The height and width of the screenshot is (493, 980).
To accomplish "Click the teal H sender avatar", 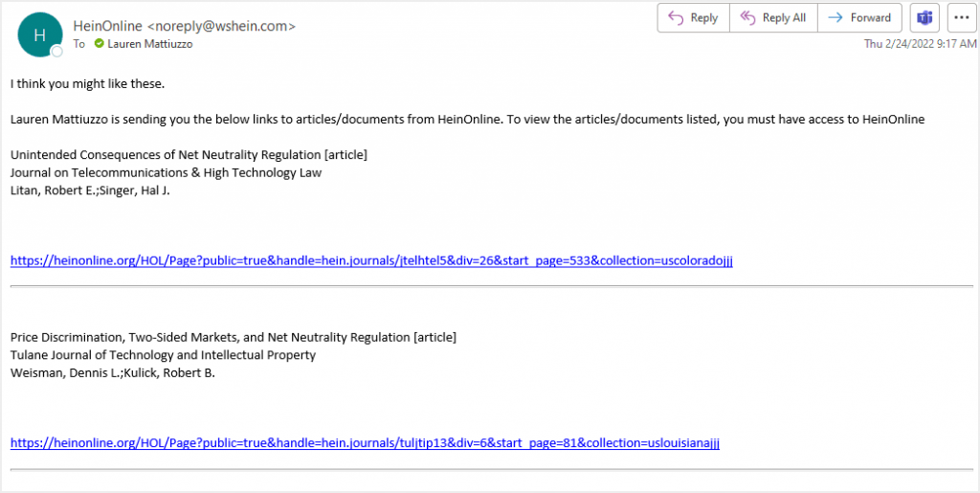I will coord(40,35).
